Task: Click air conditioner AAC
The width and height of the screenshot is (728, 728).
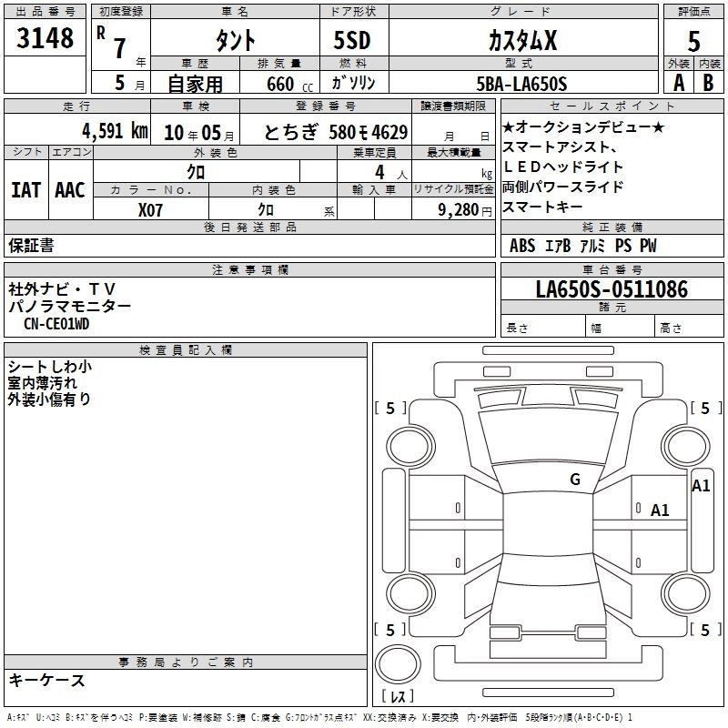Action: pyautogui.click(x=70, y=190)
